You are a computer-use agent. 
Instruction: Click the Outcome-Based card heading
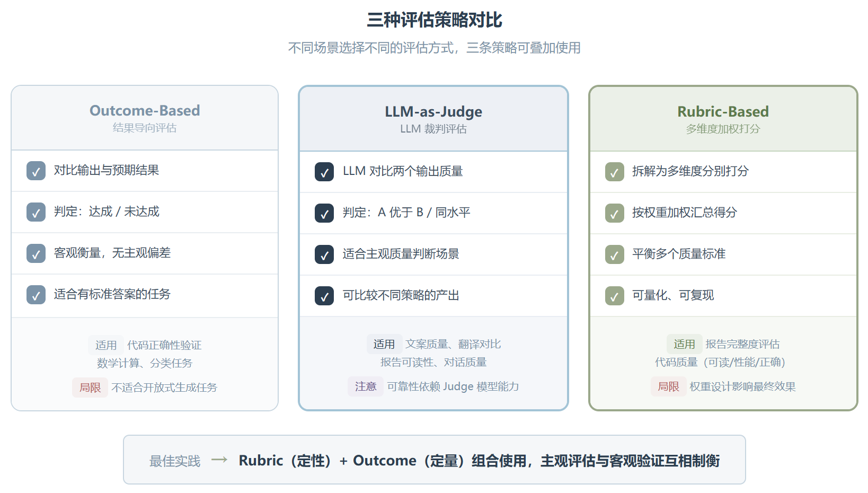145,110
